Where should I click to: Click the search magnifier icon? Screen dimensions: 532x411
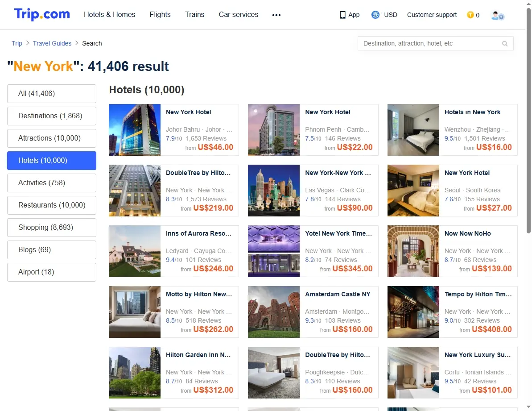(x=505, y=43)
